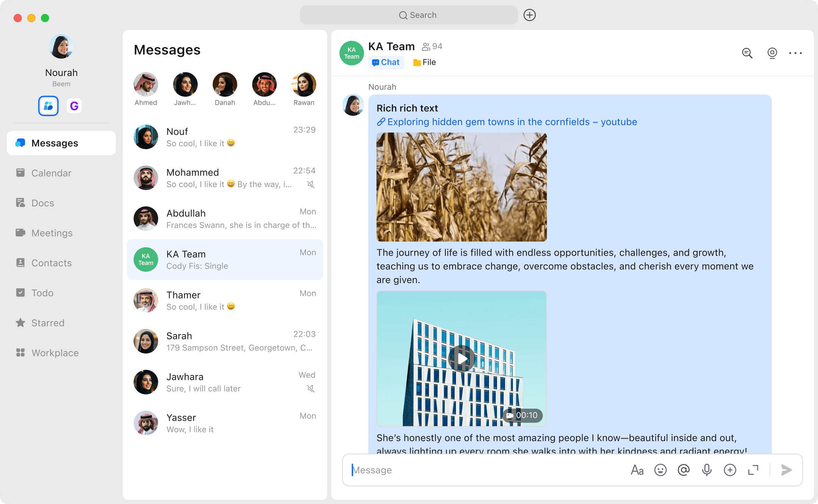Open text formatting Aa icon
The image size is (818, 504).
pyautogui.click(x=637, y=470)
